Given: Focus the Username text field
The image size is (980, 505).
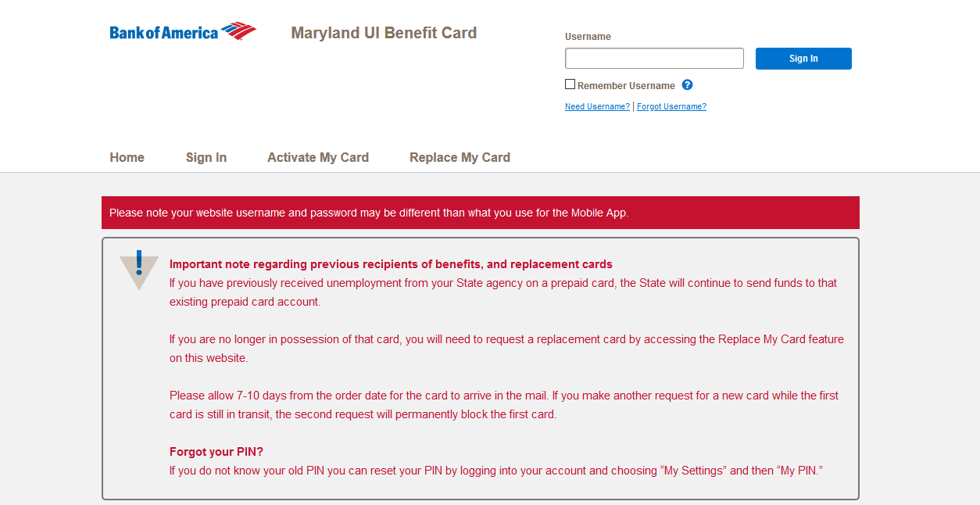Looking at the screenshot, I should coord(654,59).
